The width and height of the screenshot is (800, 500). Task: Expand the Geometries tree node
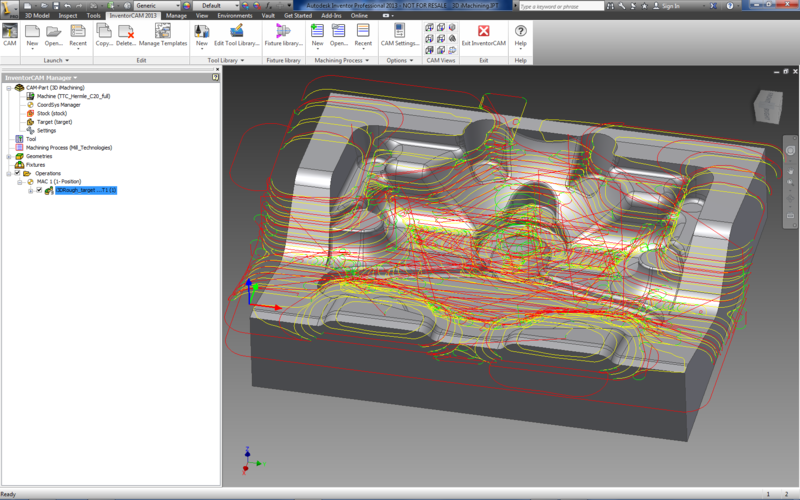(8, 156)
